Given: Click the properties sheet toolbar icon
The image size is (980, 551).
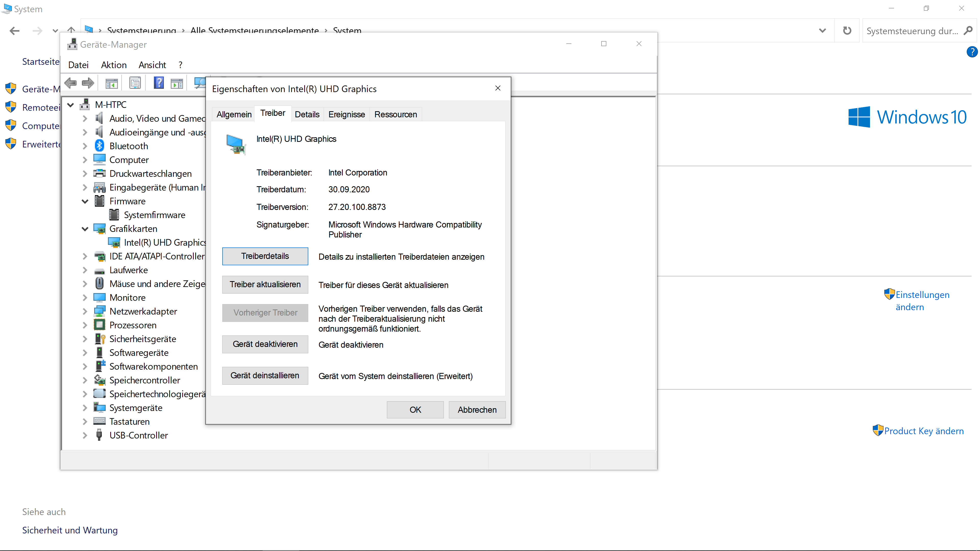Looking at the screenshot, I should (135, 83).
